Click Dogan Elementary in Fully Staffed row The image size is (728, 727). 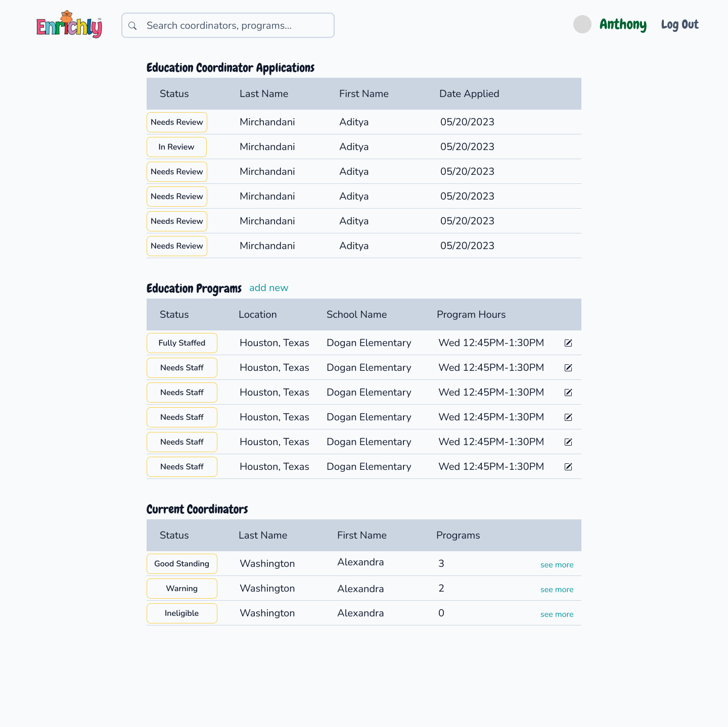[x=369, y=343]
